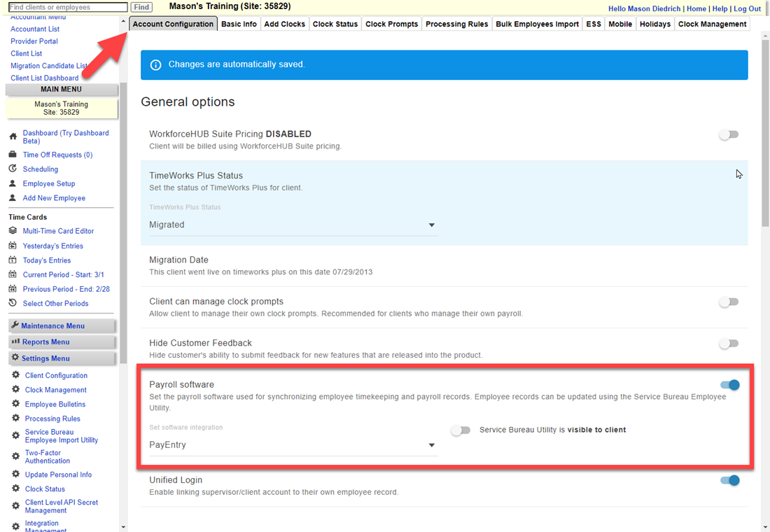This screenshot has width=770, height=532.
Task: Open Dashboard via the home icon
Action: [11, 133]
